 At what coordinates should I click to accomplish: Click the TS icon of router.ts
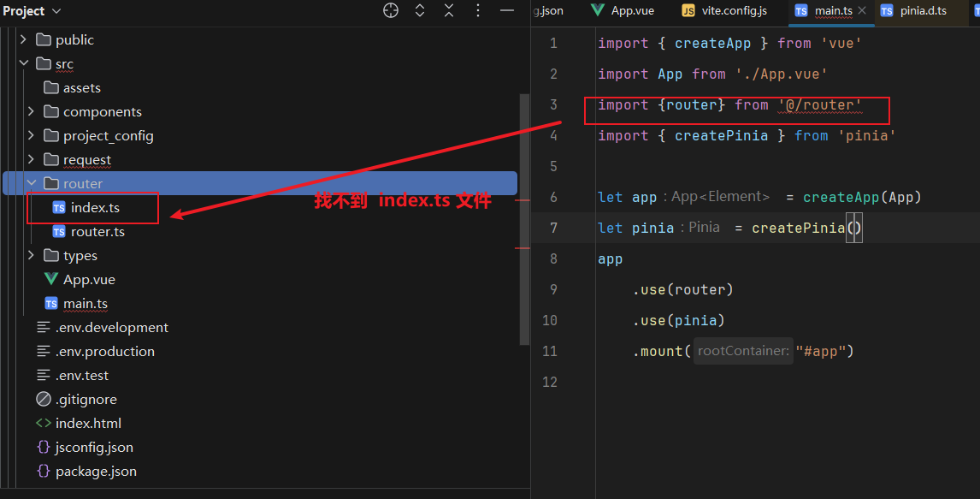click(59, 231)
